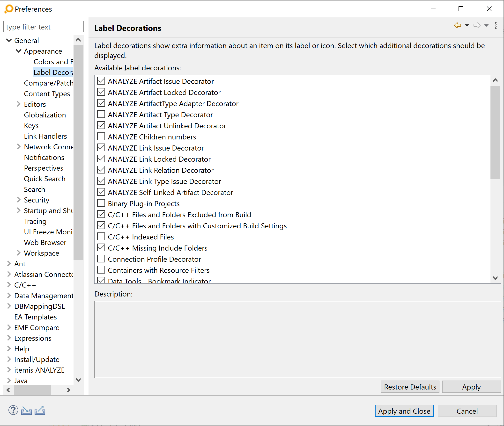This screenshot has height=426, width=504.
Task: Enable Binary Plug-in Projects decoration
Action: 101,203
